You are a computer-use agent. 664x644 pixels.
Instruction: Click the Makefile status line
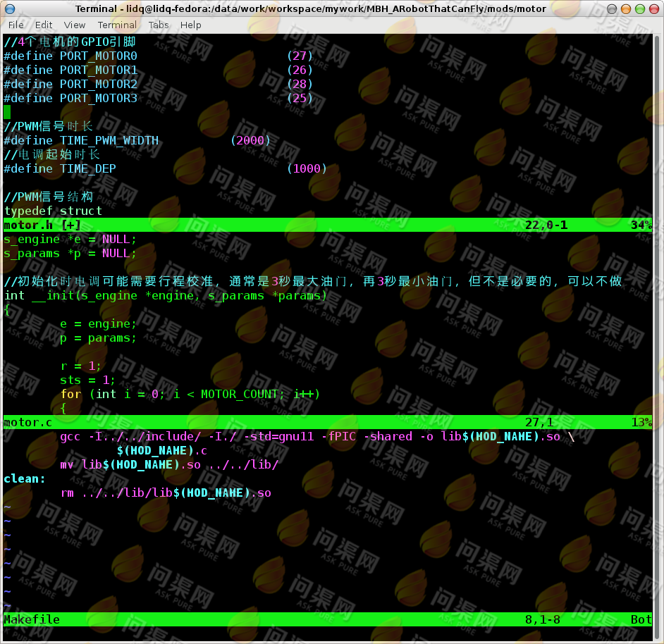327,619
